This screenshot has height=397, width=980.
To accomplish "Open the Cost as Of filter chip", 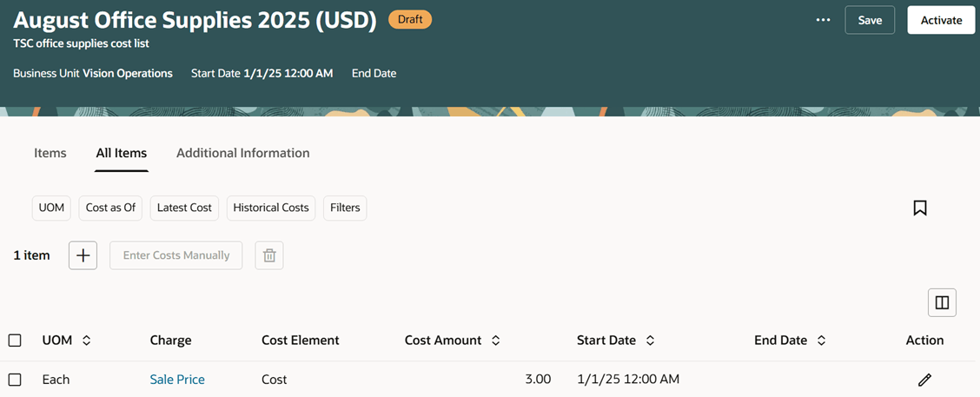I will (x=110, y=208).
